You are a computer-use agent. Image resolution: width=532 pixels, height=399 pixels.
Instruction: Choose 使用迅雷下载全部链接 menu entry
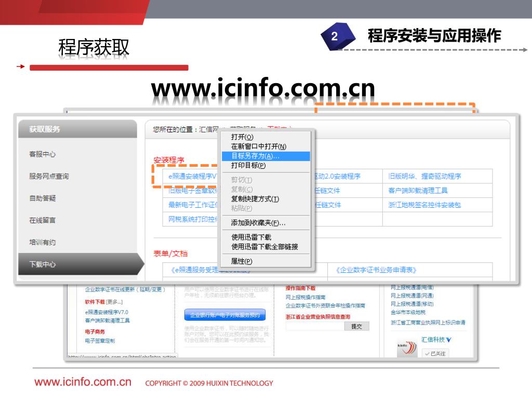point(265,247)
